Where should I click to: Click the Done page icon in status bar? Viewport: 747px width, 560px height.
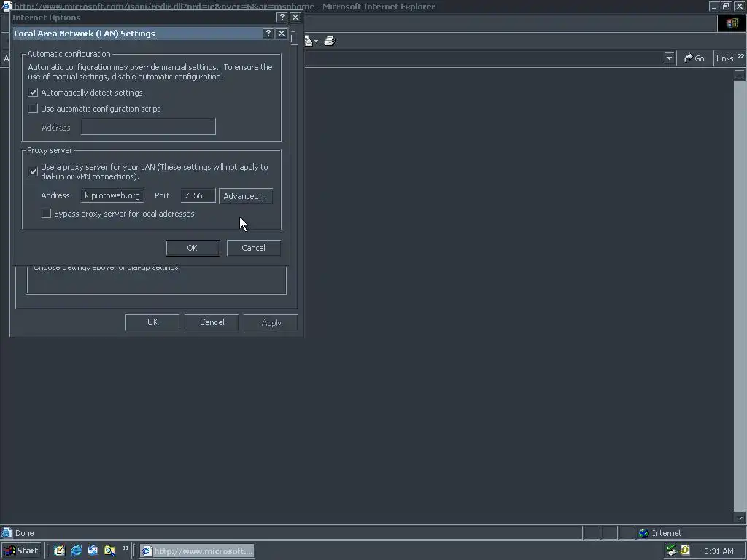coord(7,533)
